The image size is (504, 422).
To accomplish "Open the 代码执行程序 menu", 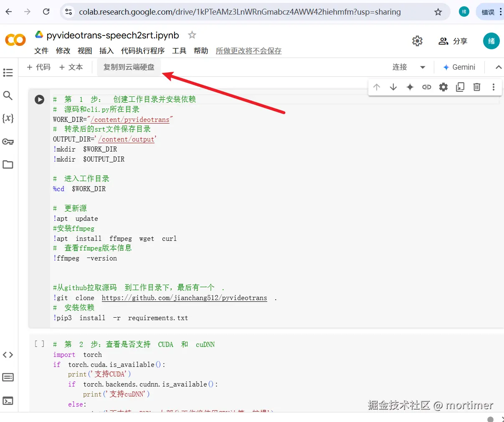I will (143, 51).
